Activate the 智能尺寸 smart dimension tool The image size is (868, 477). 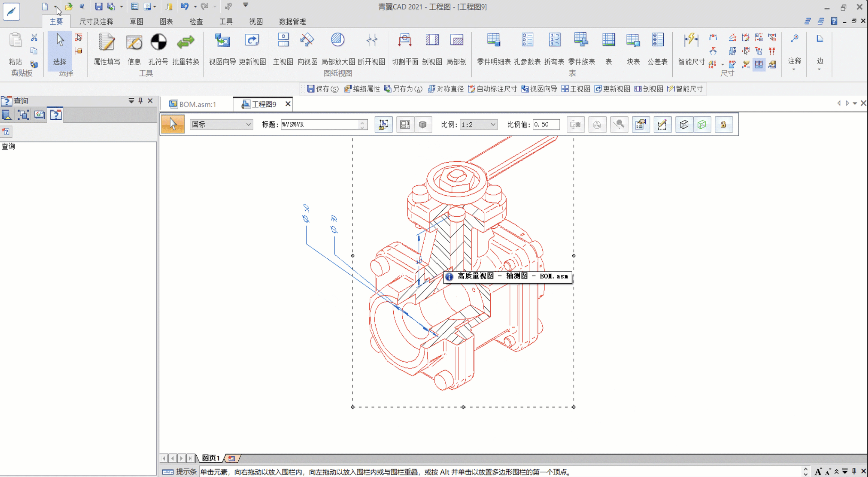[691, 49]
